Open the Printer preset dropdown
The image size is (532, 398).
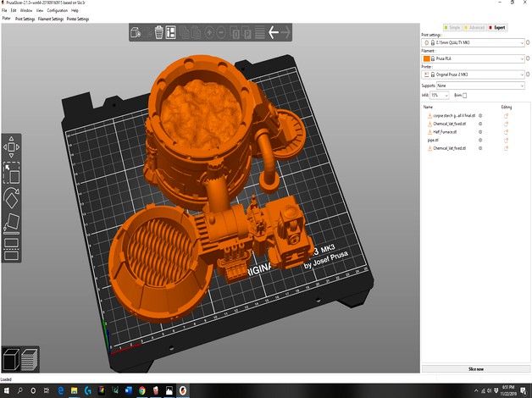pyautogui.click(x=473, y=75)
